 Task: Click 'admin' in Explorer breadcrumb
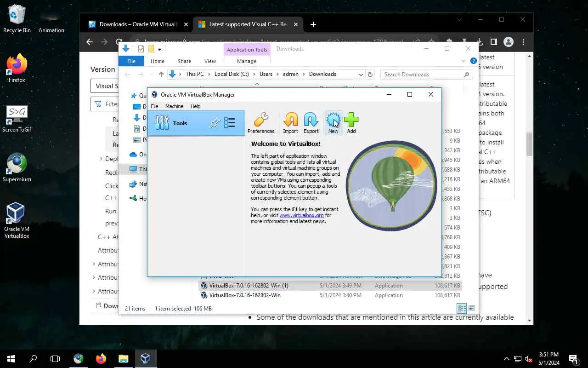(x=291, y=74)
